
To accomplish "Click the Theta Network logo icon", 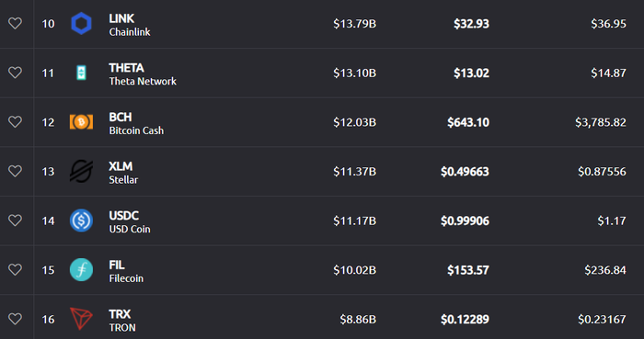I will [81, 73].
